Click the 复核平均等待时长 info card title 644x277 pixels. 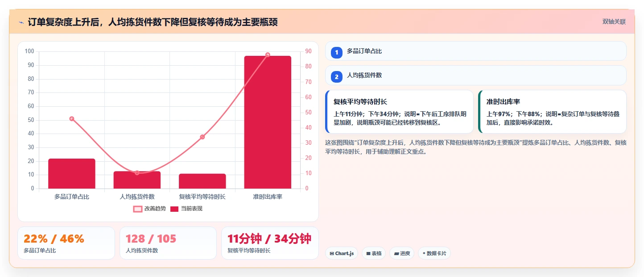[x=360, y=102]
